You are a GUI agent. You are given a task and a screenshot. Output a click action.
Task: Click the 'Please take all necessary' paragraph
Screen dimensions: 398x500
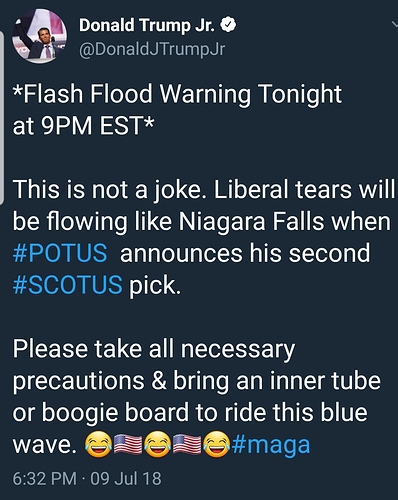[x=197, y=397]
